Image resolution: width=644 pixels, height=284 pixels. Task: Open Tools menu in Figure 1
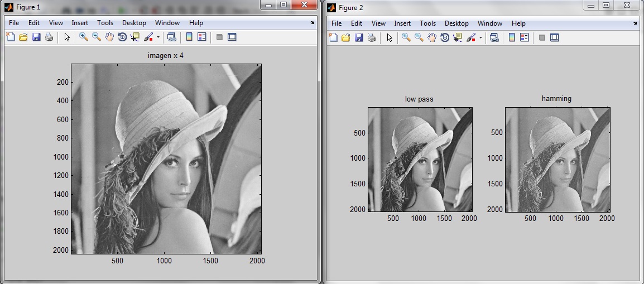(105, 23)
